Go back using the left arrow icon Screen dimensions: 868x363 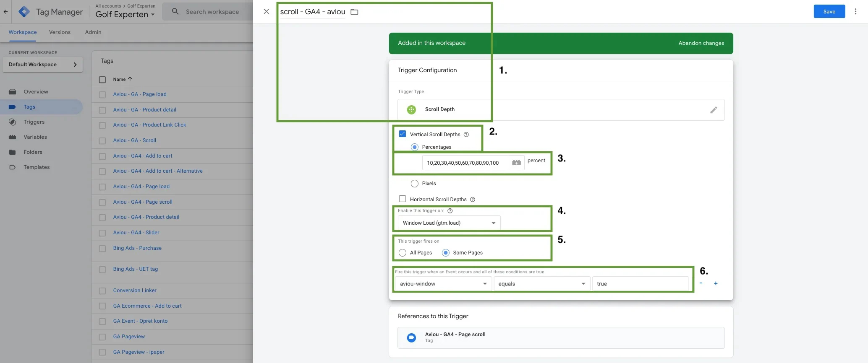point(5,12)
